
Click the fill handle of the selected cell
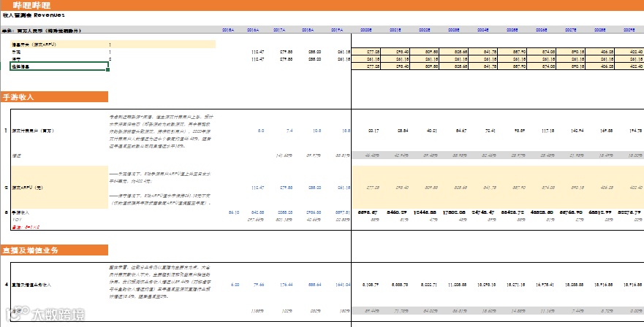(x=108, y=70)
